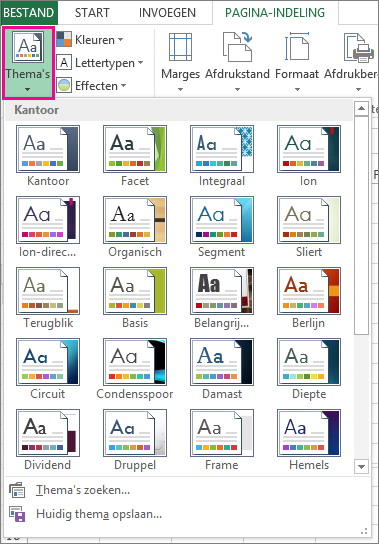
Task: Open the Thema's dropdown button
Action: [x=28, y=62]
